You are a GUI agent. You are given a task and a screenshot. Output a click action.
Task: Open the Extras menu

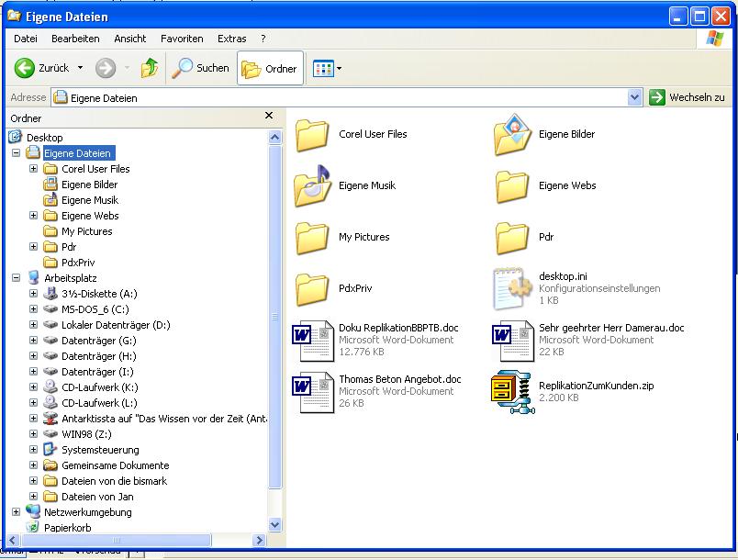(231, 39)
